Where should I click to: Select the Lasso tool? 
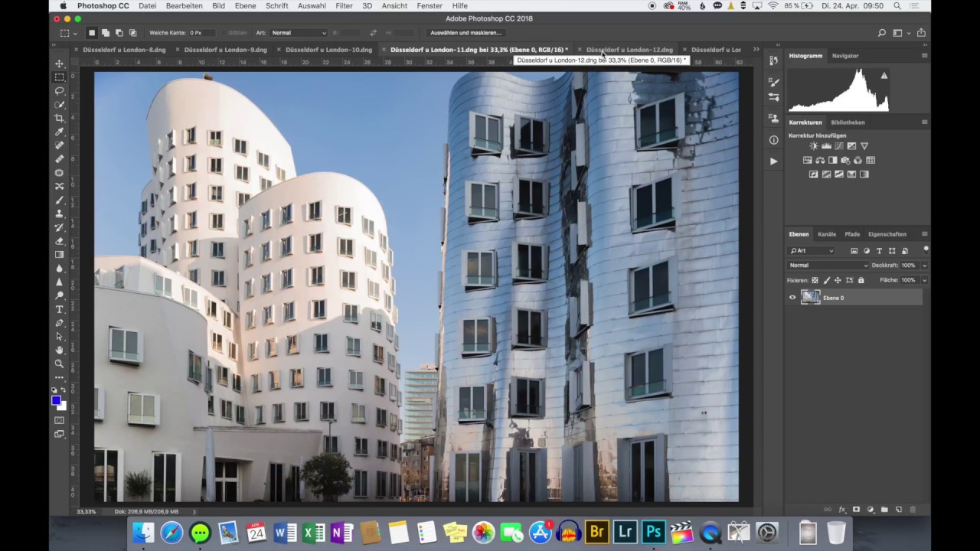click(x=60, y=91)
